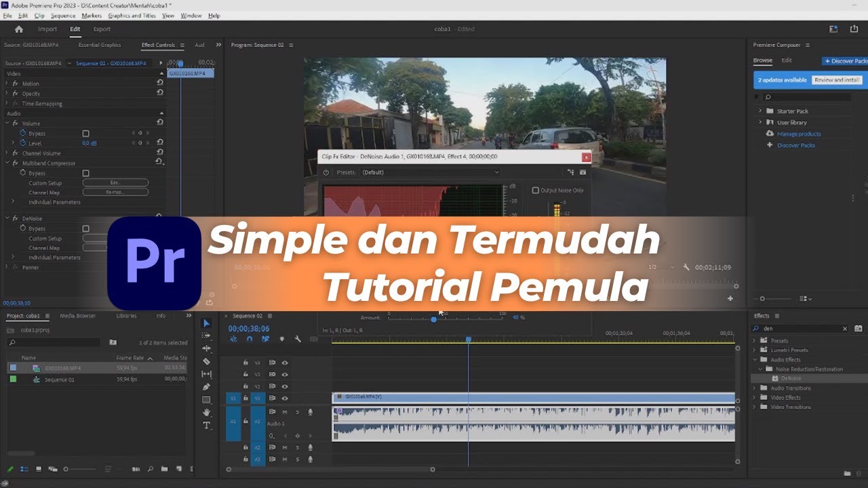
Task: Switch to Media Browser tab
Action: click(77, 316)
